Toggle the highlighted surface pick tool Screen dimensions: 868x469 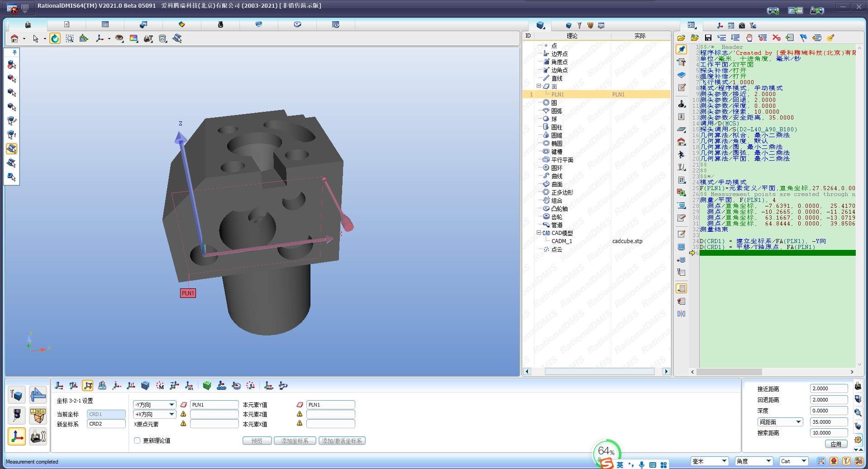coord(12,148)
